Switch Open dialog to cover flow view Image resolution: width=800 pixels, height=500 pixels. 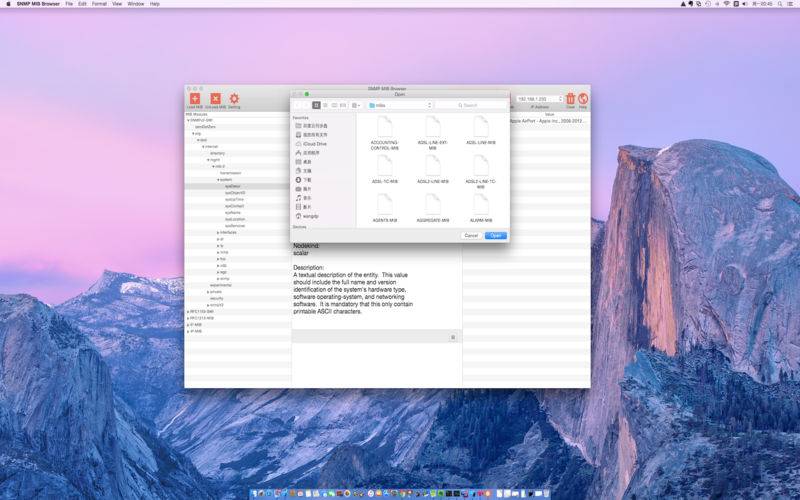tap(343, 105)
